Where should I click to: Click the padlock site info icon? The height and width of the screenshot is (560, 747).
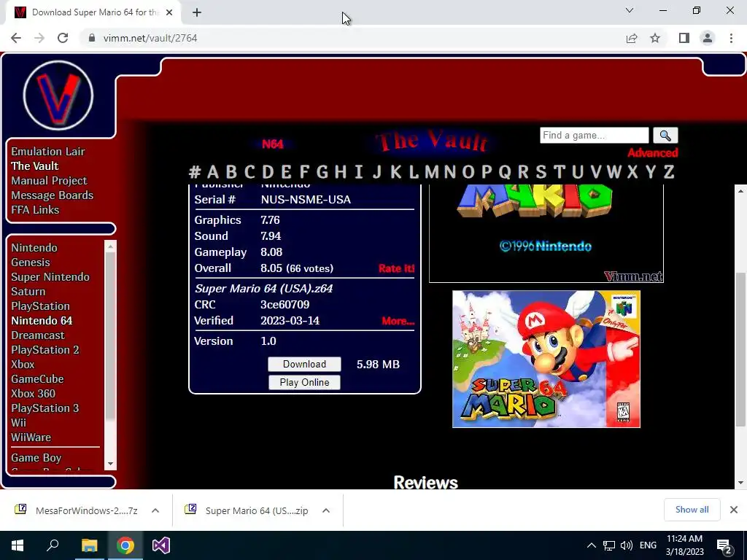tap(92, 38)
